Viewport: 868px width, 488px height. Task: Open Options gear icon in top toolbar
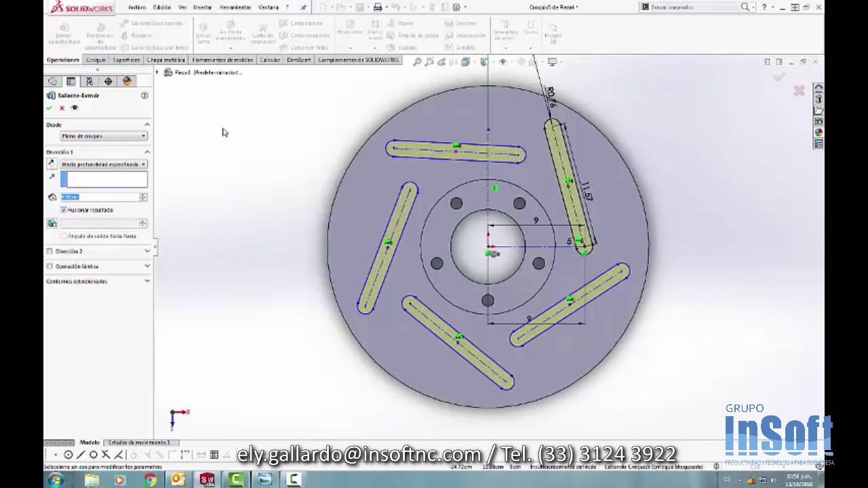click(456, 7)
